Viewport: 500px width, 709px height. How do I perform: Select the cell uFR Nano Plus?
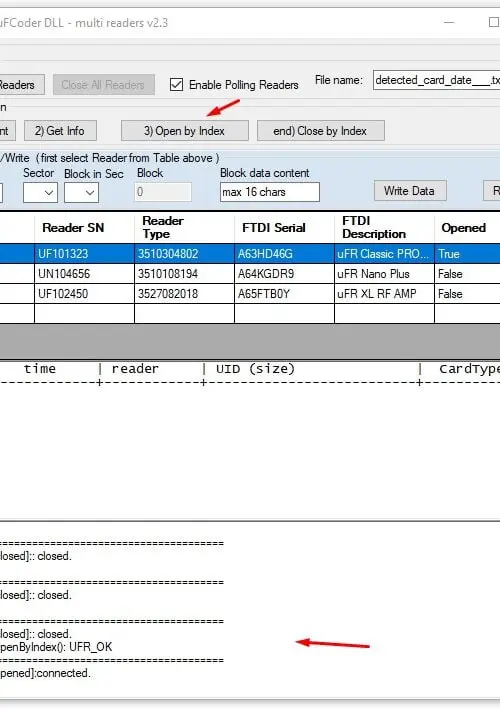384,274
